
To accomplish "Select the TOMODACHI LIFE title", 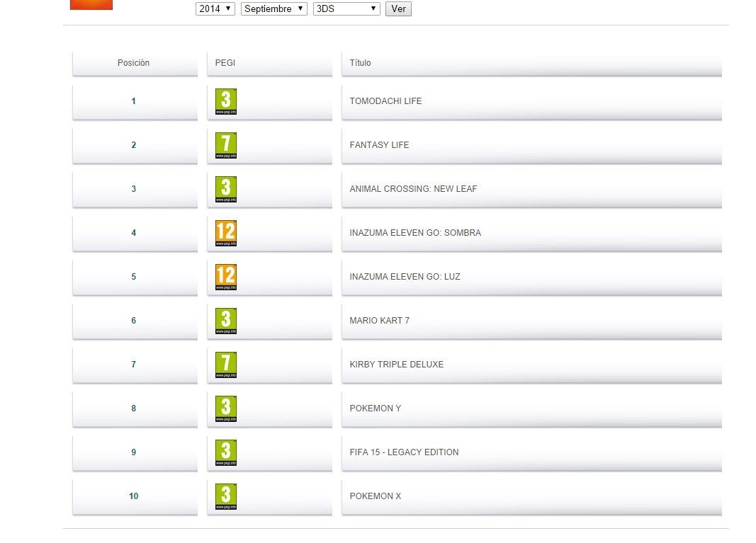I will point(385,101).
